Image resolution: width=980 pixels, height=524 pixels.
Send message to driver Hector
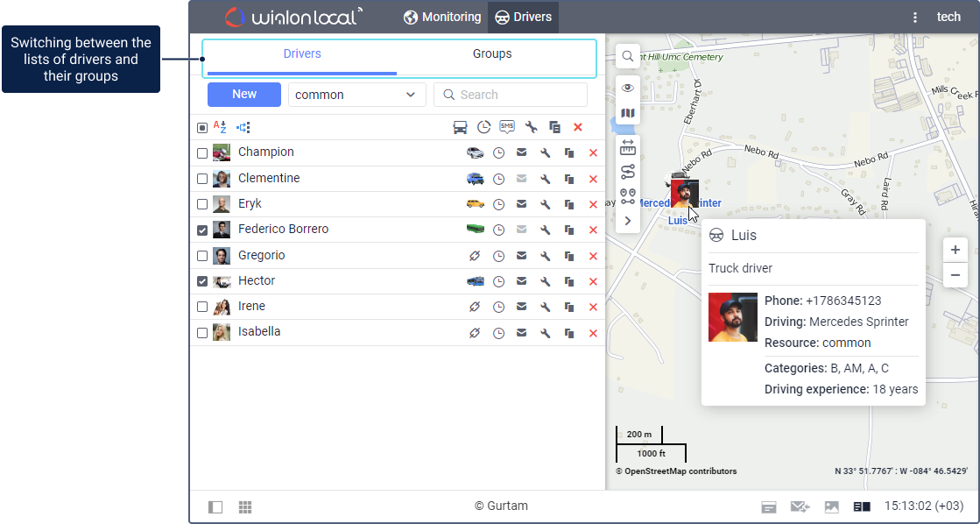click(x=522, y=281)
